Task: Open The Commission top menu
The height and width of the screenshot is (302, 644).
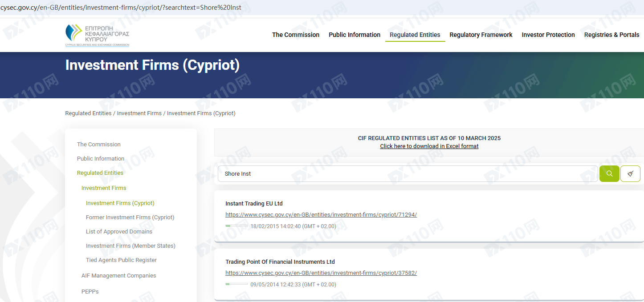Action: coord(296,35)
